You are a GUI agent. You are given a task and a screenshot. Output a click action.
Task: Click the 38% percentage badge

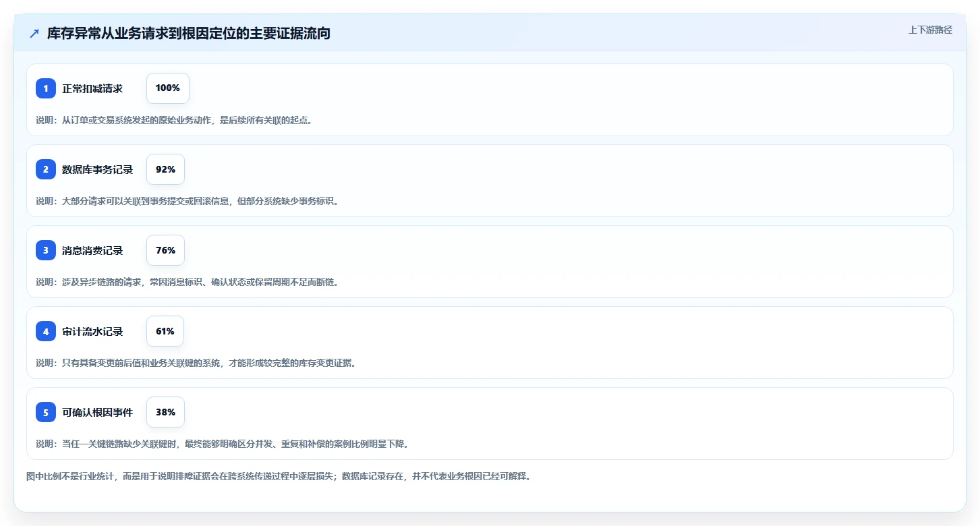pos(165,412)
